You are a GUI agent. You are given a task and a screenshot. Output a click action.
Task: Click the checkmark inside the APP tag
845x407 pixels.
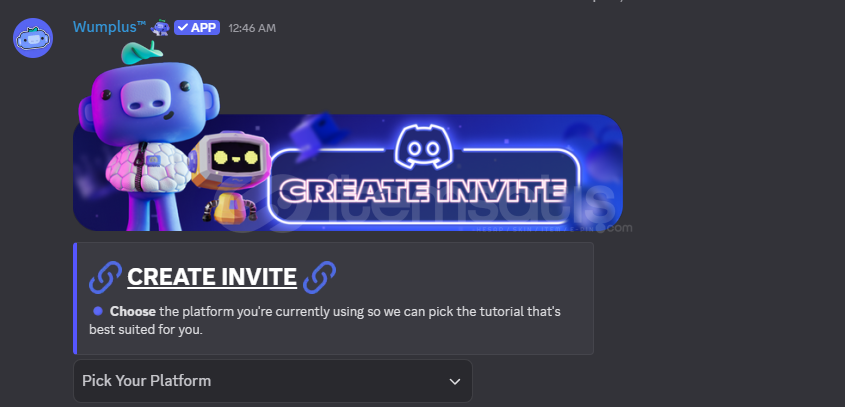[x=183, y=27]
